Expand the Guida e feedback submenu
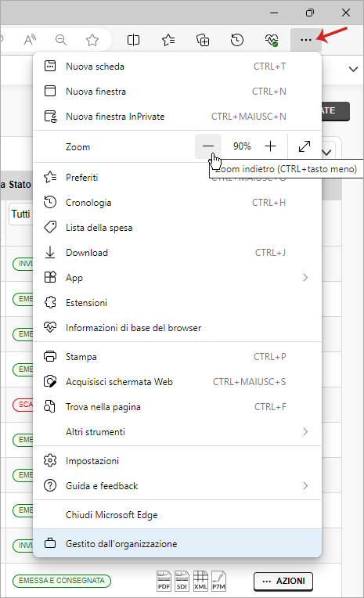 pos(178,486)
